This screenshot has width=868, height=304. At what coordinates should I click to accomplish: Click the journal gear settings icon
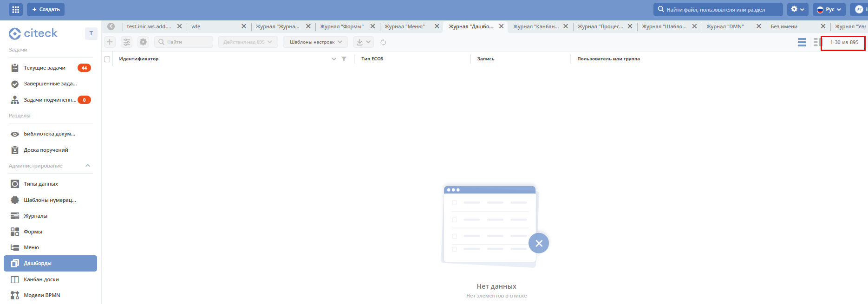tap(143, 42)
